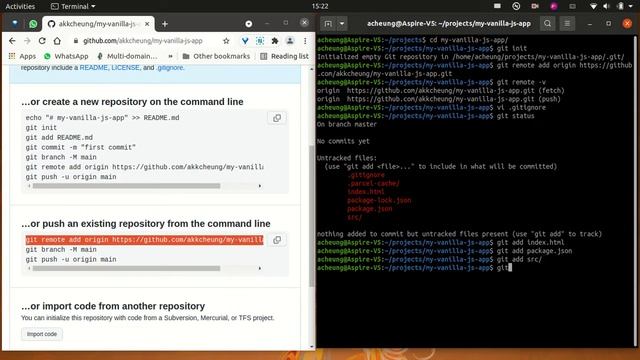
Task: Click the '…or import code from another repository' heading
Action: point(113,306)
